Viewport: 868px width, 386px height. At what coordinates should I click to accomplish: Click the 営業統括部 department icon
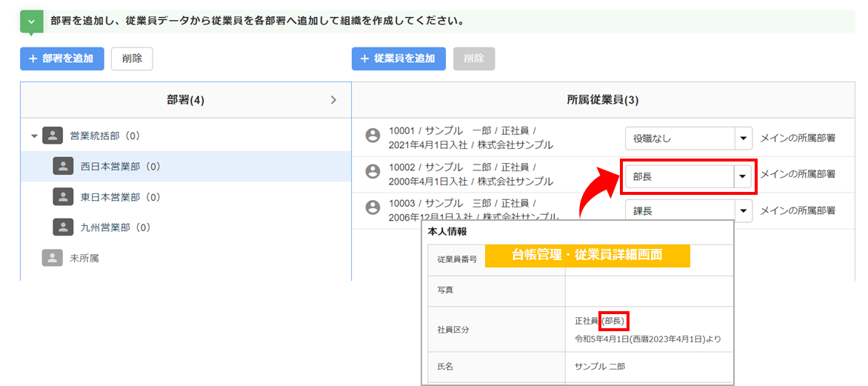click(52, 136)
